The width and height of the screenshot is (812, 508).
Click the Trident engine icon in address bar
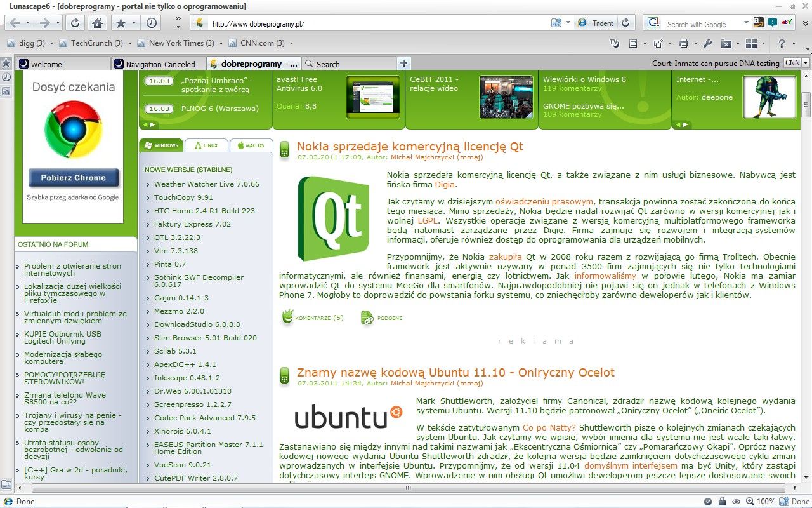[x=582, y=22]
